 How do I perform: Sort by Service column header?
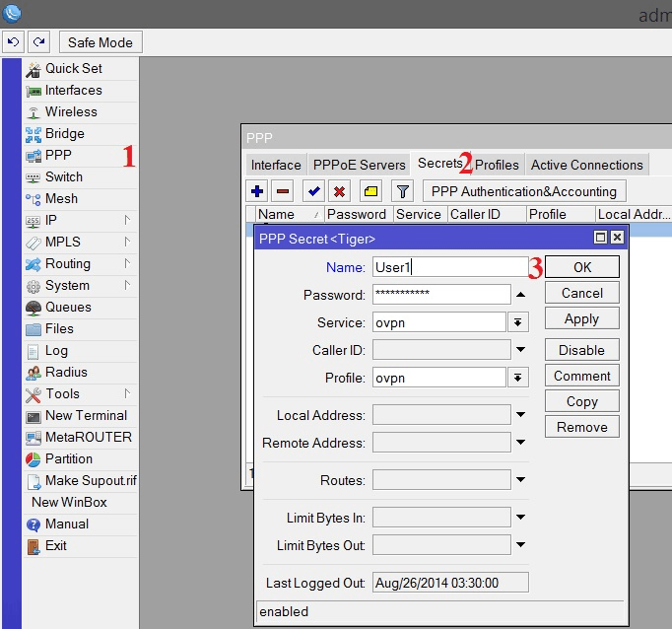(x=421, y=214)
